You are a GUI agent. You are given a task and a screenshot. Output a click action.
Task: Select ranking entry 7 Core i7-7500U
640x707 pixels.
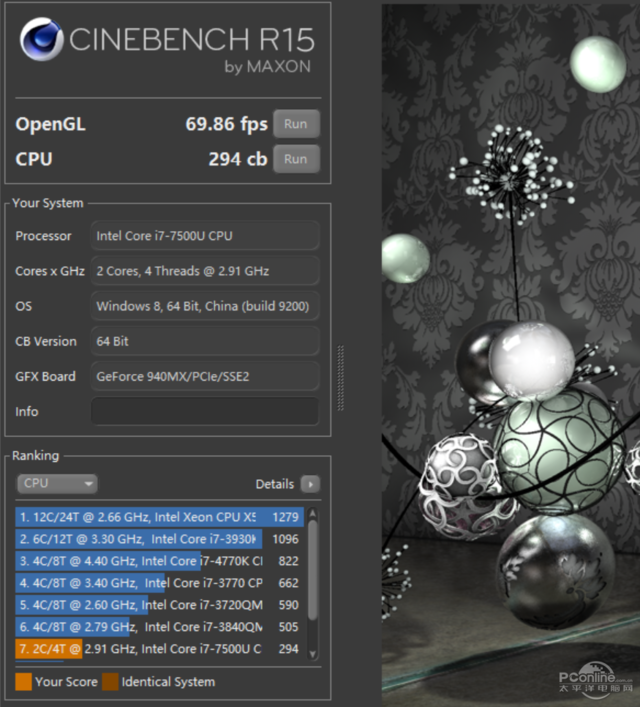tap(159, 649)
